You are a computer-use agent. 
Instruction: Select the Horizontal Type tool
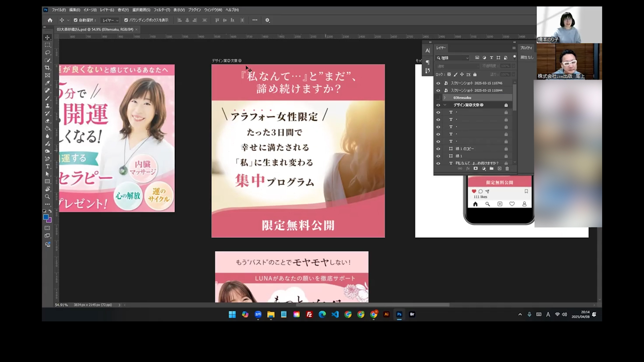pos(48,167)
